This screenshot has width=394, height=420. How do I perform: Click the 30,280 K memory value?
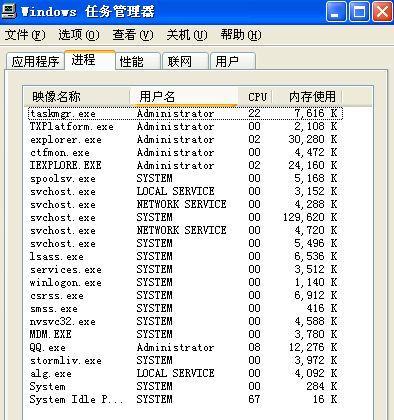tap(313, 139)
